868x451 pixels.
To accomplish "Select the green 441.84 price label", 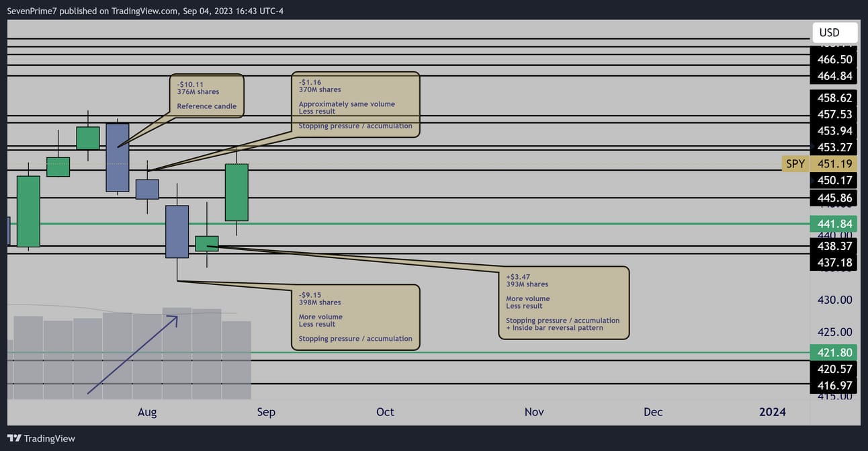I will click(834, 224).
